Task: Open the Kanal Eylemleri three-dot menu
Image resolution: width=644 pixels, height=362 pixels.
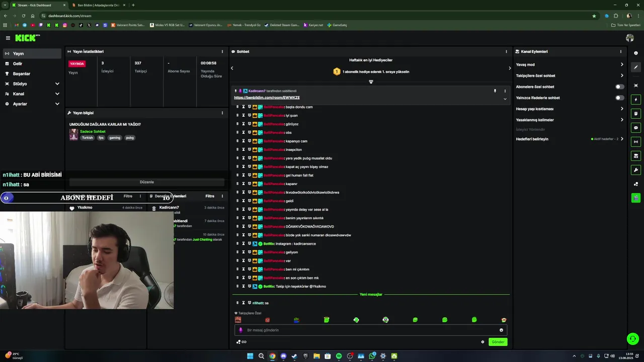Action: tap(621, 51)
